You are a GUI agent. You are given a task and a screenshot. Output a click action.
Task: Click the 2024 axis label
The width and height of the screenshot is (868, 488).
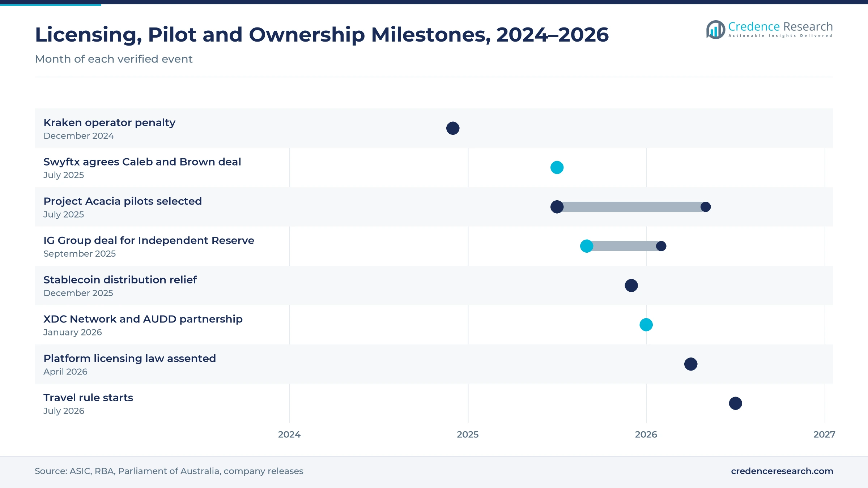(x=289, y=435)
